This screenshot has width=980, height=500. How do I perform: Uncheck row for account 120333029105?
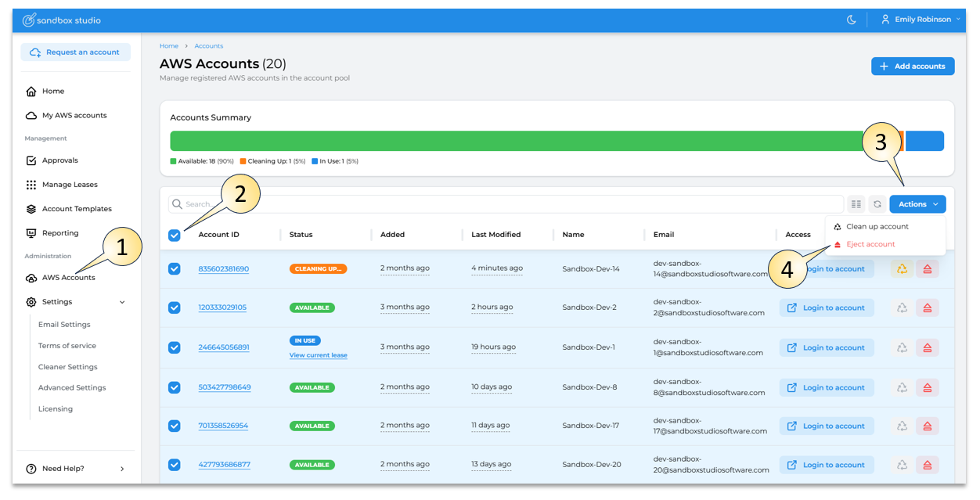tap(175, 308)
